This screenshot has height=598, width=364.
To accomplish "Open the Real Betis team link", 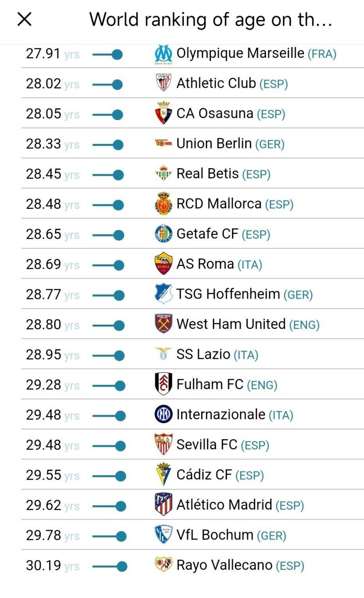I will pos(208,174).
